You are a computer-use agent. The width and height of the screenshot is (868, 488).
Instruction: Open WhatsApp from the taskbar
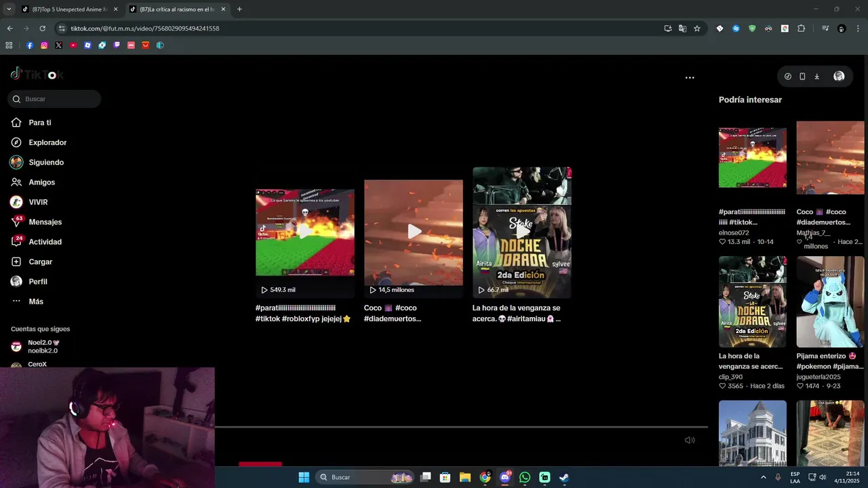pos(525,477)
